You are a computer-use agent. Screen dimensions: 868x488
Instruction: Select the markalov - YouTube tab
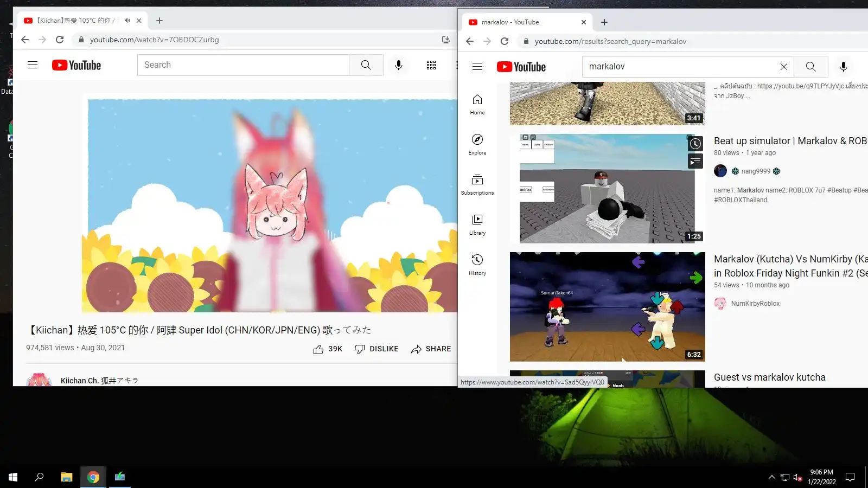(x=527, y=22)
